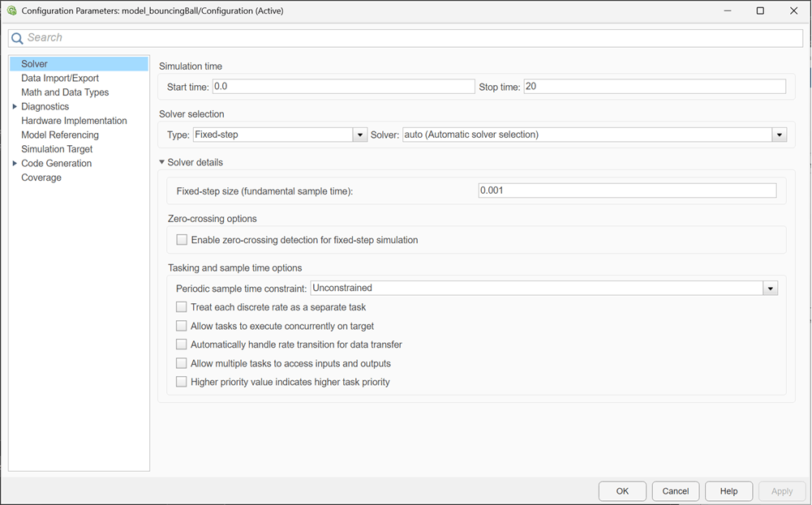Screen dimensions: 812x505
Task: Toggle Automatically handle rate transition checkbox
Action: click(x=182, y=345)
